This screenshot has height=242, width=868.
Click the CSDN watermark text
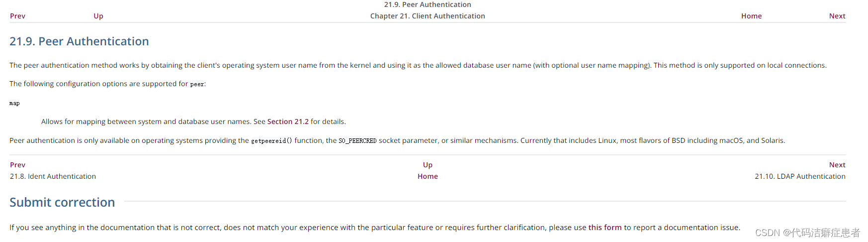click(x=807, y=233)
